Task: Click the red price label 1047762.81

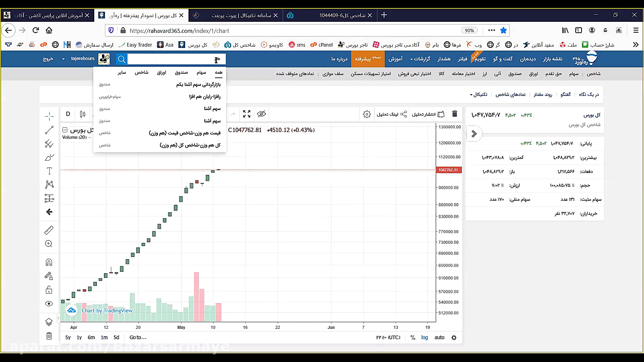Action: (448, 170)
